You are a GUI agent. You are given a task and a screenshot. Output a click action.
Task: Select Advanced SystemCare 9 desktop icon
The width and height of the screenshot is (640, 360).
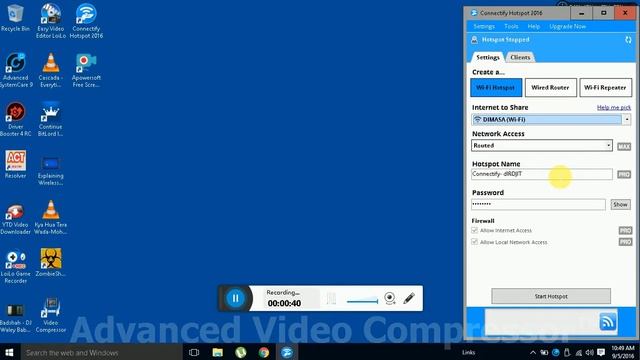pos(16,70)
